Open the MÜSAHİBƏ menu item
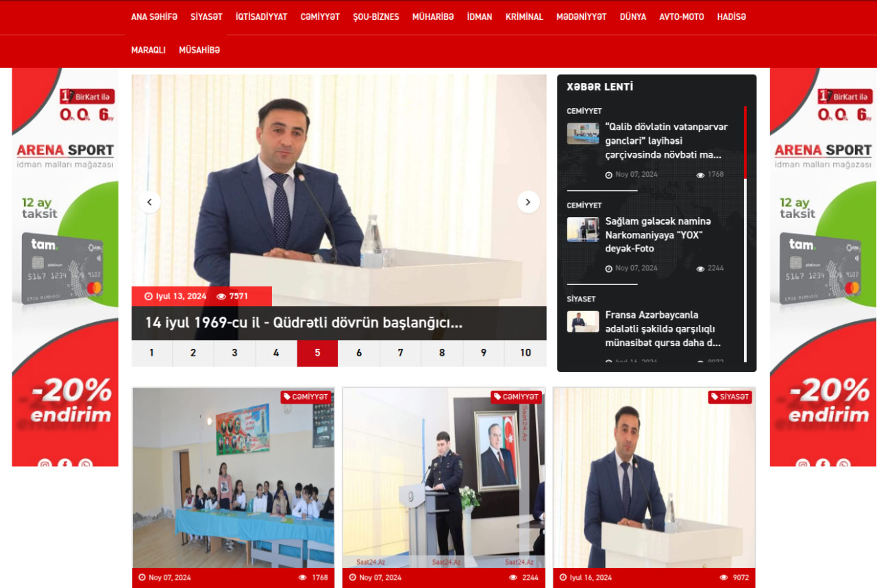Screen dimensions: 877x588 (199, 49)
